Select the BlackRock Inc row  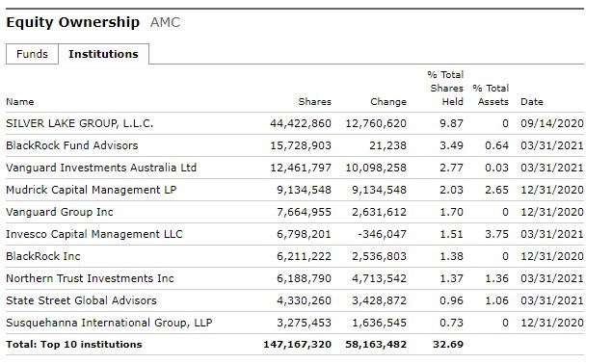click(x=295, y=256)
